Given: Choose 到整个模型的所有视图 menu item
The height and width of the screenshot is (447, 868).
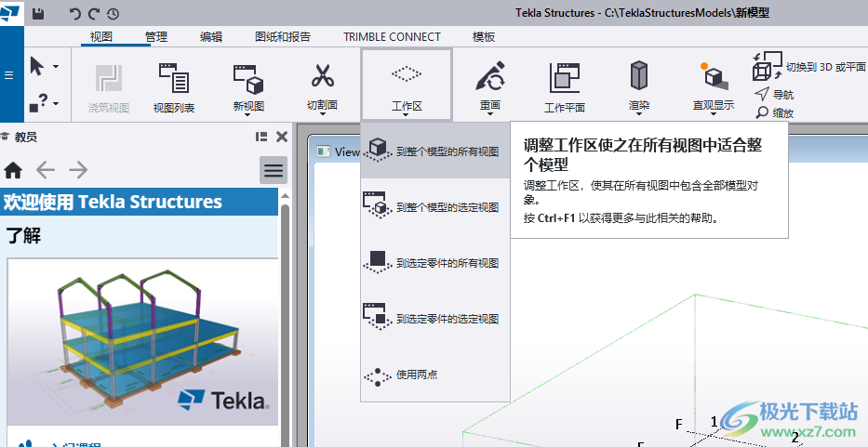Looking at the screenshot, I should [435, 151].
